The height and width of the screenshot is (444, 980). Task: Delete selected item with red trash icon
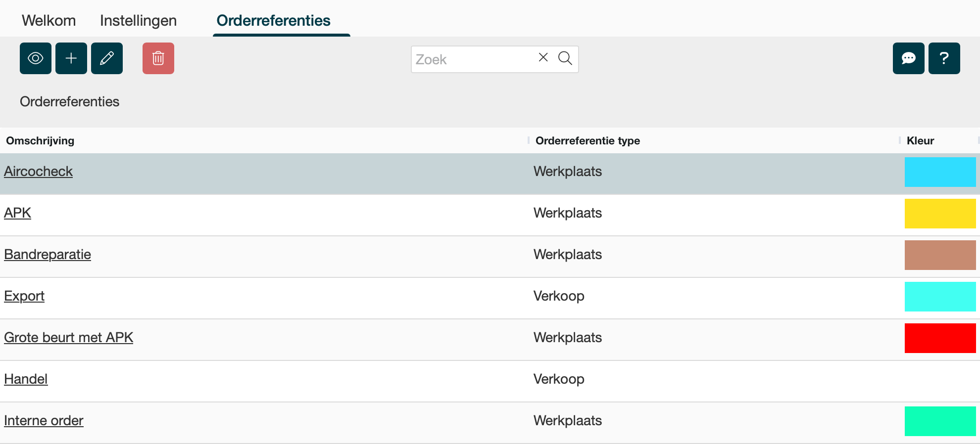click(158, 58)
